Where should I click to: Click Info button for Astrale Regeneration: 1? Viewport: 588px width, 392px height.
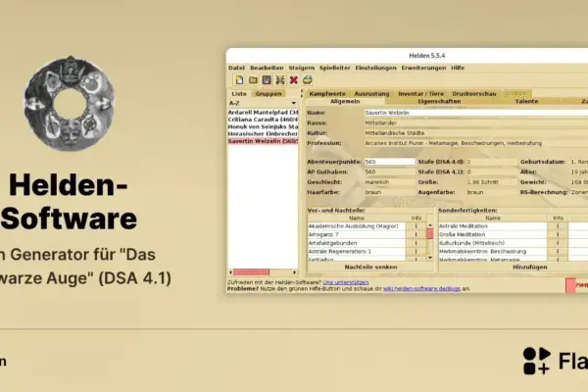[x=416, y=251]
